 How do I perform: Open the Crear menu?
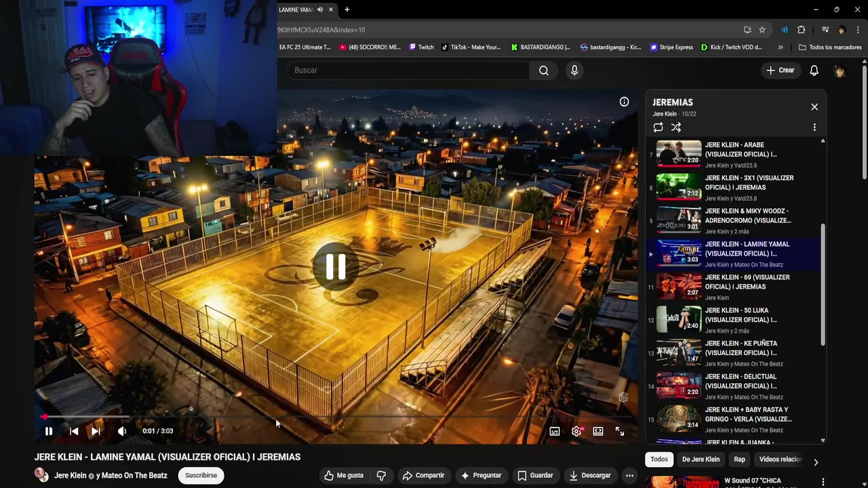(x=780, y=70)
